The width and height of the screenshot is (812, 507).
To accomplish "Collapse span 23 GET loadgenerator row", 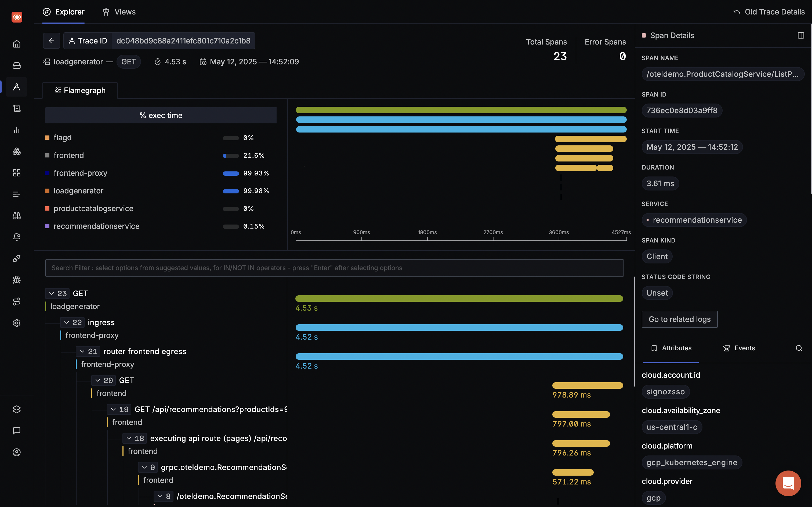I will [52, 293].
